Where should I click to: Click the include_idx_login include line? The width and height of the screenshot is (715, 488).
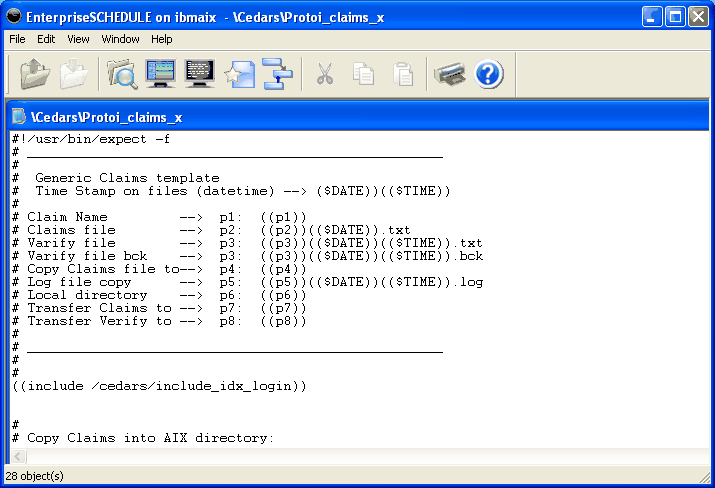click(159, 386)
